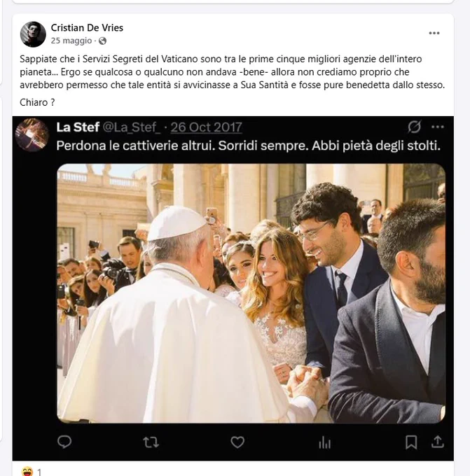This screenshot has height=476, width=470.
Task: Click the tweet text about forgiving others
Action: click(x=249, y=146)
